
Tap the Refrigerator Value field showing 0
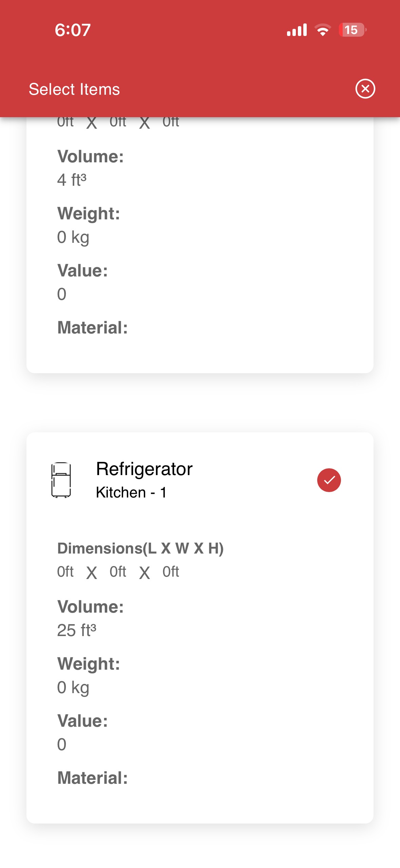point(61,744)
